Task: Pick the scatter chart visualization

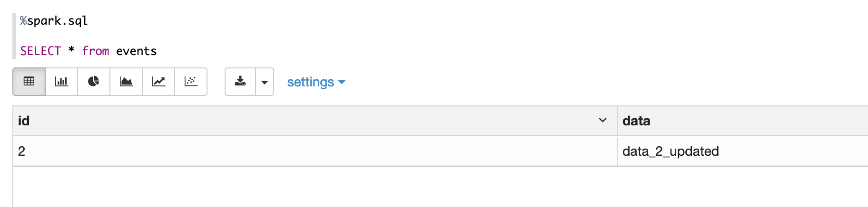Action: 191,82
